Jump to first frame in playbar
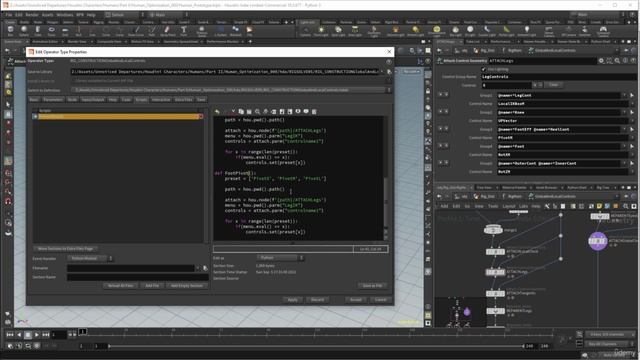 tap(10, 335)
